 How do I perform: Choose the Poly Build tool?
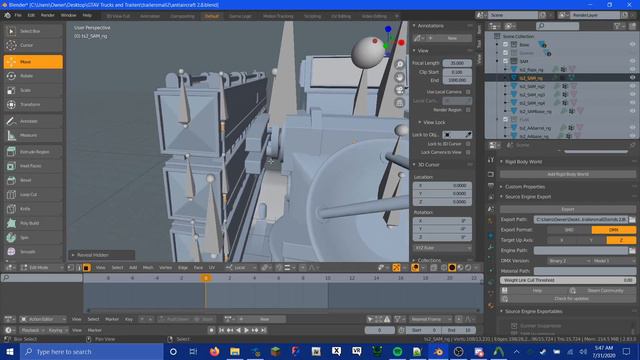(x=33, y=223)
